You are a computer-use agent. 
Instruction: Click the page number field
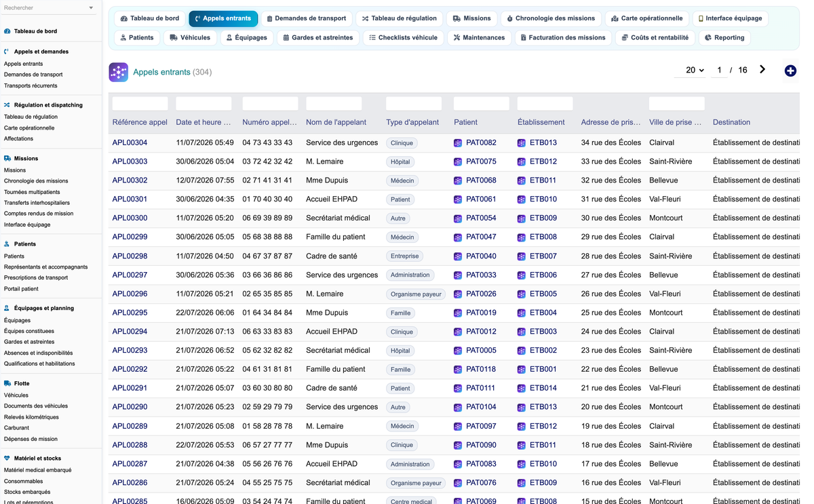point(719,70)
